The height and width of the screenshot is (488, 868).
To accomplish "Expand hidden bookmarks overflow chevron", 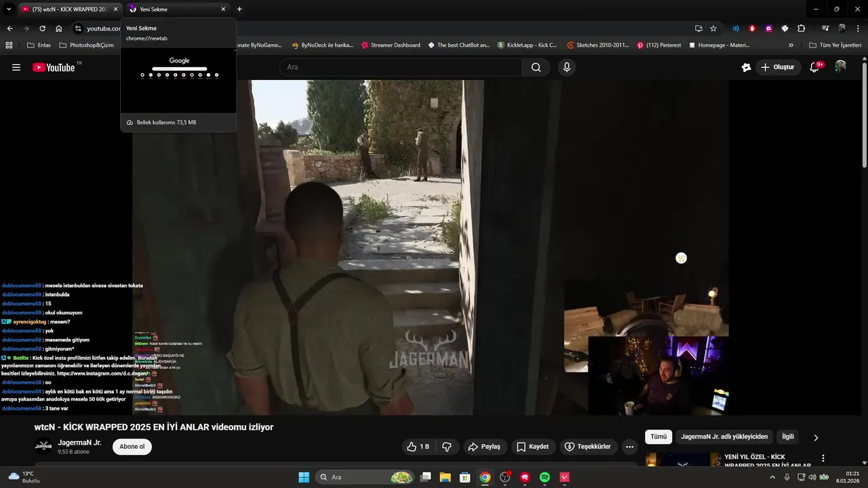I will tap(791, 45).
